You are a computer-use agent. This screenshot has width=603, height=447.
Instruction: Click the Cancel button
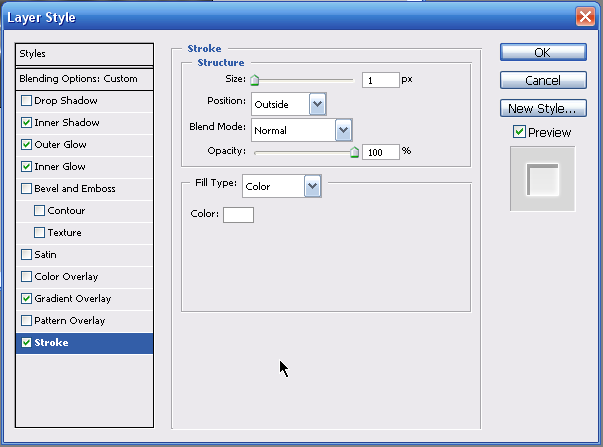pos(543,80)
